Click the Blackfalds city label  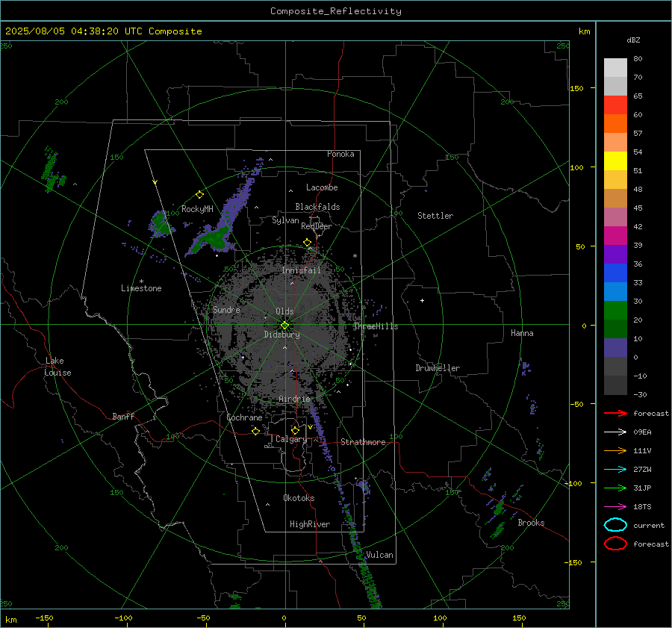[x=317, y=207]
